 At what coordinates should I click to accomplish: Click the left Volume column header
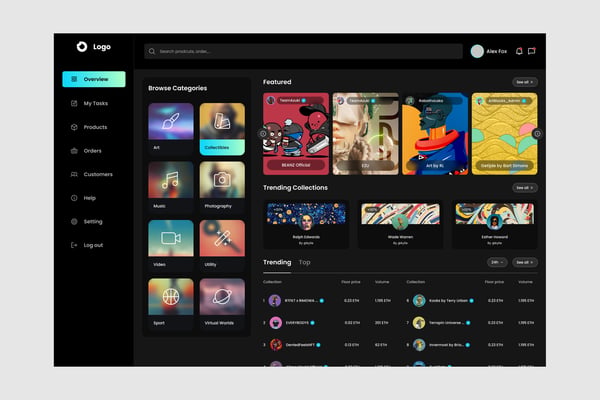click(382, 282)
